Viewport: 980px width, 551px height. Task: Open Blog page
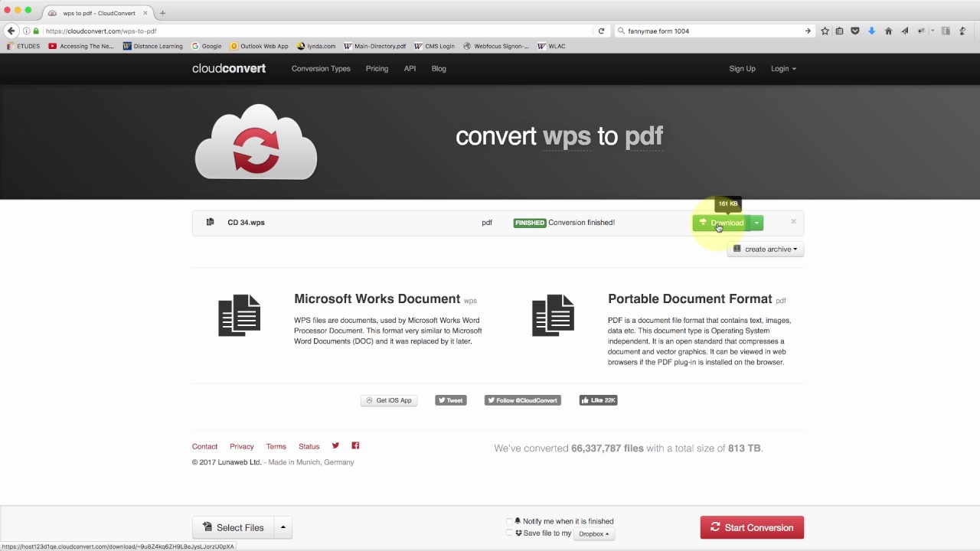point(439,68)
